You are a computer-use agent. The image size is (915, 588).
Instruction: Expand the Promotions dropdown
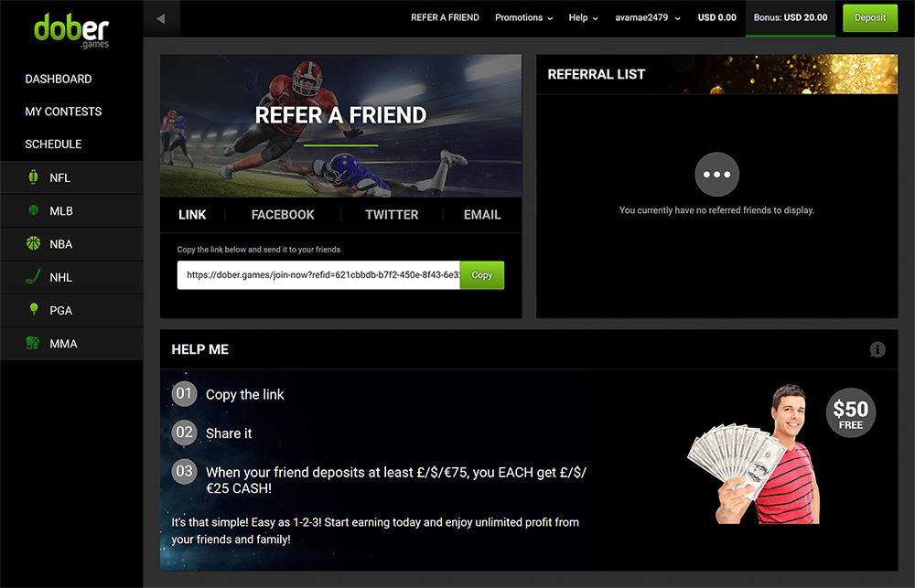(523, 17)
